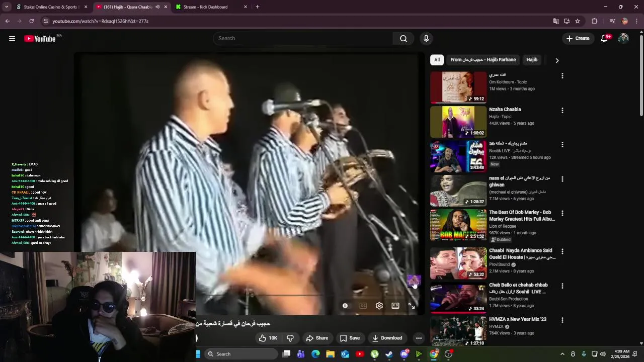The height and width of the screenshot is (362, 644).
Task: Bookmark this page with star icon
Action: tap(578, 21)
